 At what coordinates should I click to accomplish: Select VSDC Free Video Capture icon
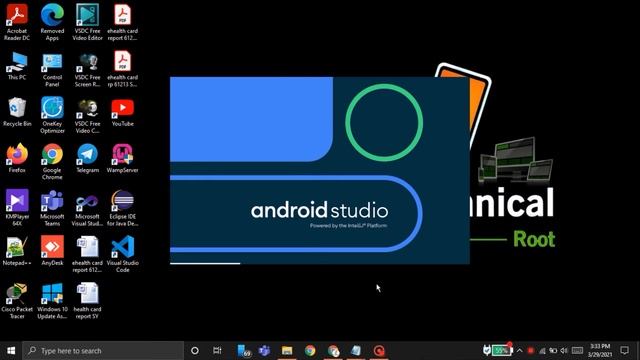click(87, 115)
